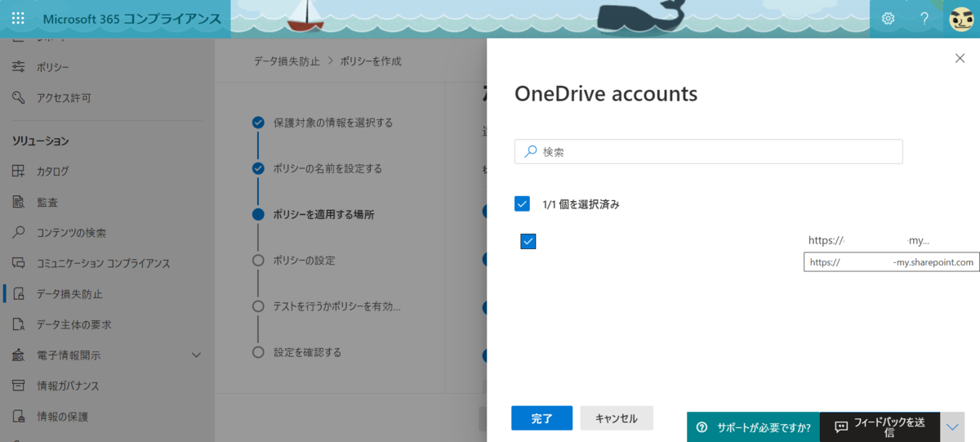Click the キャンセル button
This screenshot has height=442, width=980.
617,418
